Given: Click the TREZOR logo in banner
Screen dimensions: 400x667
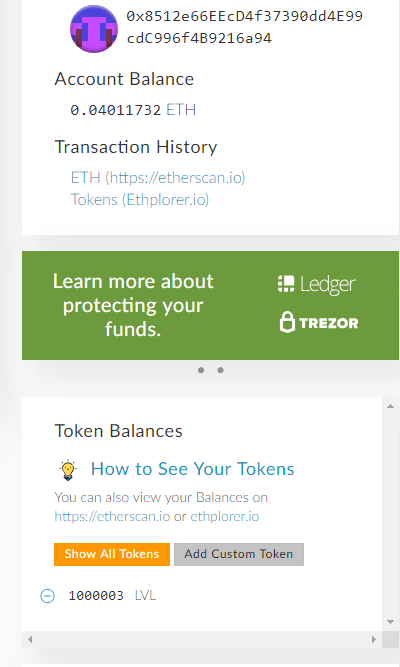Looking at the screenshot, I should [x=319, y=322].
